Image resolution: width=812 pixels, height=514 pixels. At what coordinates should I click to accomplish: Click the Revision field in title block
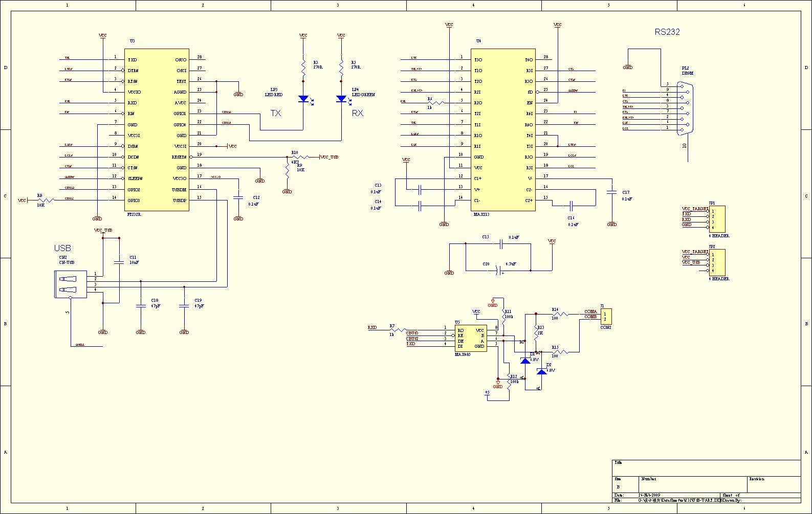[x=774, y=484]
